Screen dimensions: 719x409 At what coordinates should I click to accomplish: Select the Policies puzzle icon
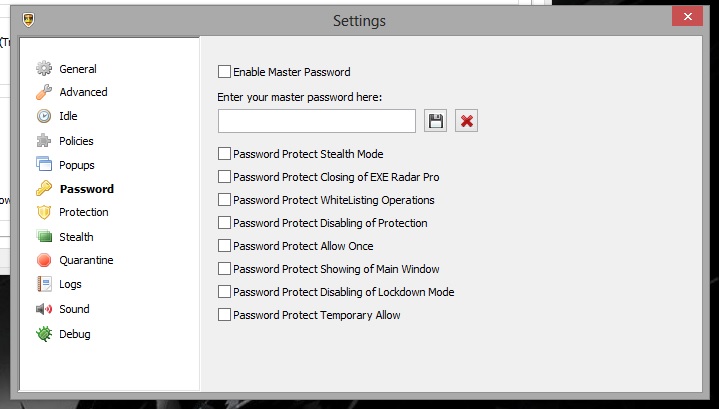pyautogui.click(x=44, y=141)
